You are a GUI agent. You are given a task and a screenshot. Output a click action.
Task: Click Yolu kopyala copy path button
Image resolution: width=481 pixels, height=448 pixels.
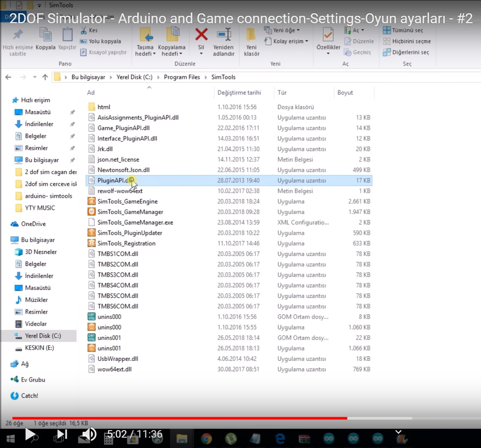(x=105, y=41)
